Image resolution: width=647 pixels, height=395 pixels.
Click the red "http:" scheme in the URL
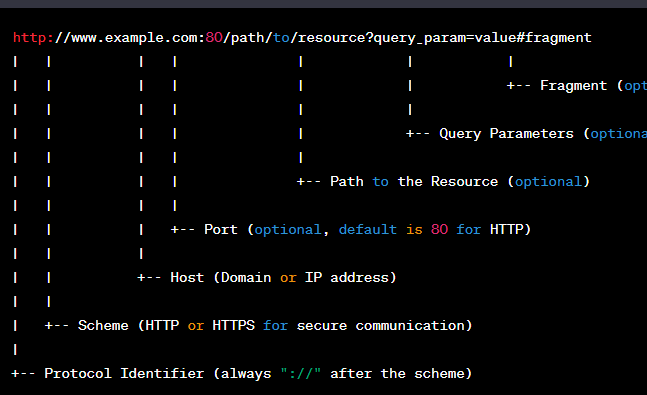[x=33, y=38]
